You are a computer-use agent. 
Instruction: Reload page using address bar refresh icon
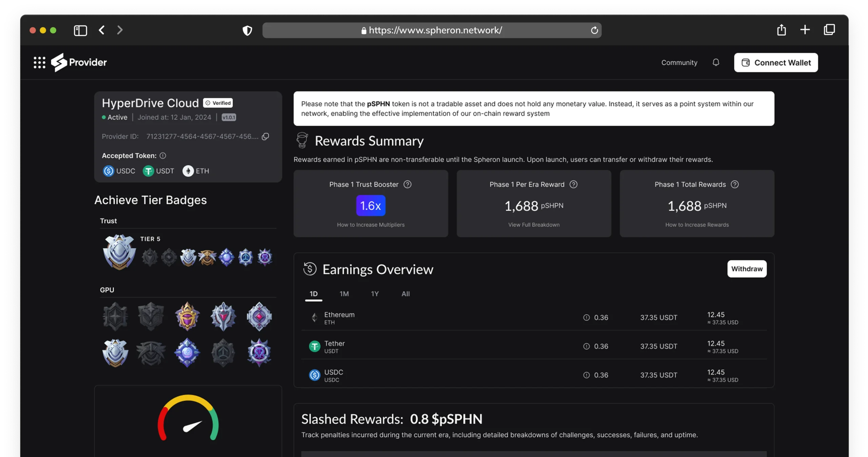(x=594, y=30)
